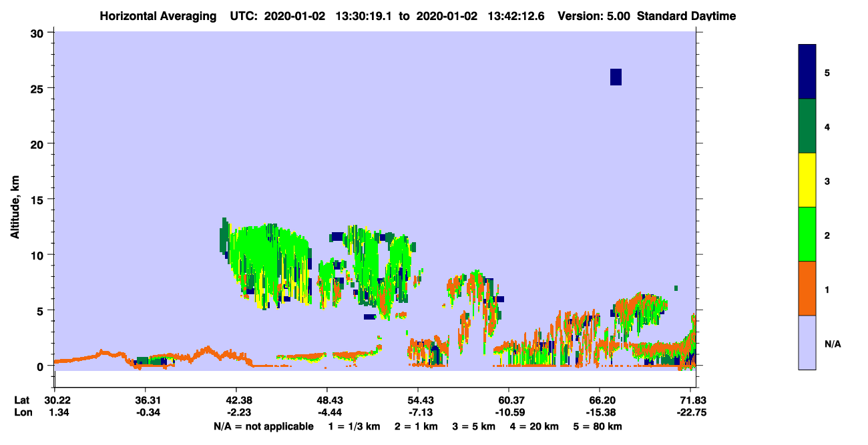Click the colorbar label 2
Screen dimensions: 868x445
[827, 234]
